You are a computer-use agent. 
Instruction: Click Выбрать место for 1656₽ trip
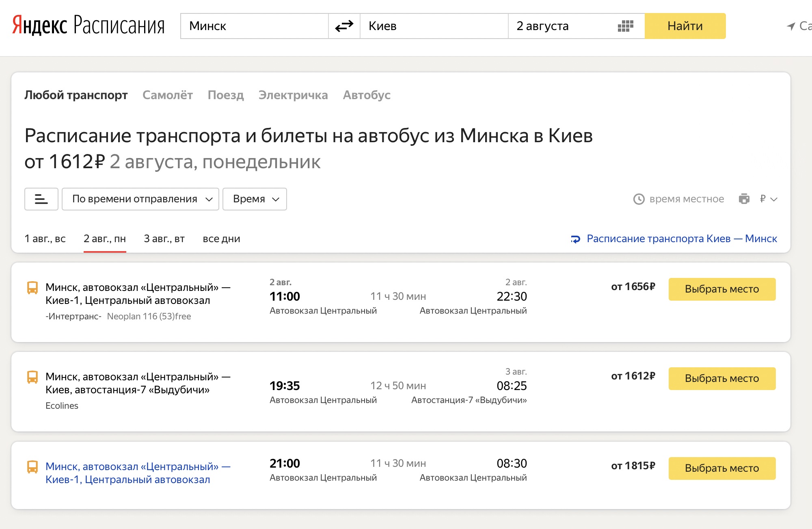point(722,289)
